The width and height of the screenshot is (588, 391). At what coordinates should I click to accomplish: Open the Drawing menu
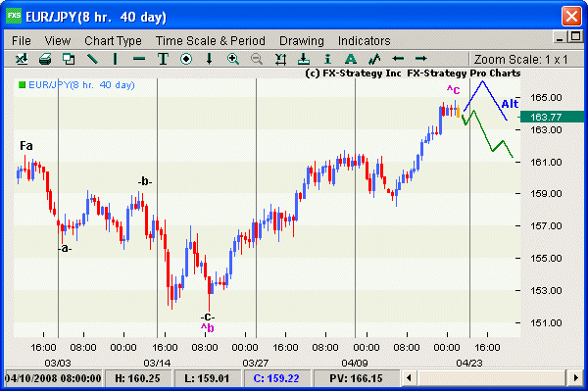[x=302, y=40]
